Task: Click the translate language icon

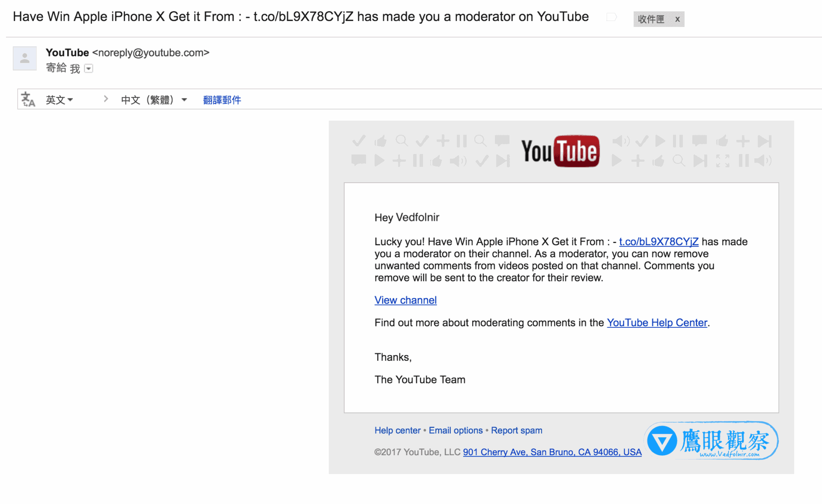Action: (28, 99)
